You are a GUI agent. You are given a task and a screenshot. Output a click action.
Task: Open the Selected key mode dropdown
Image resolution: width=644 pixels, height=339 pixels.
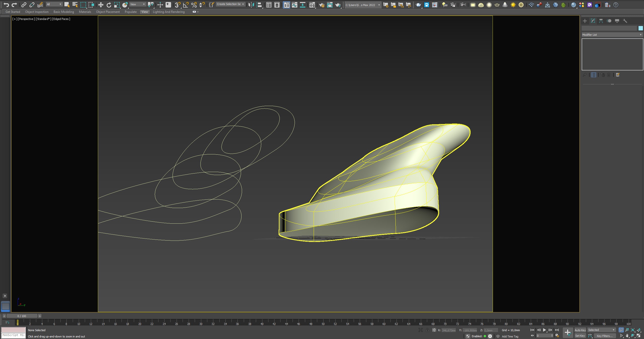click(601, 330)
